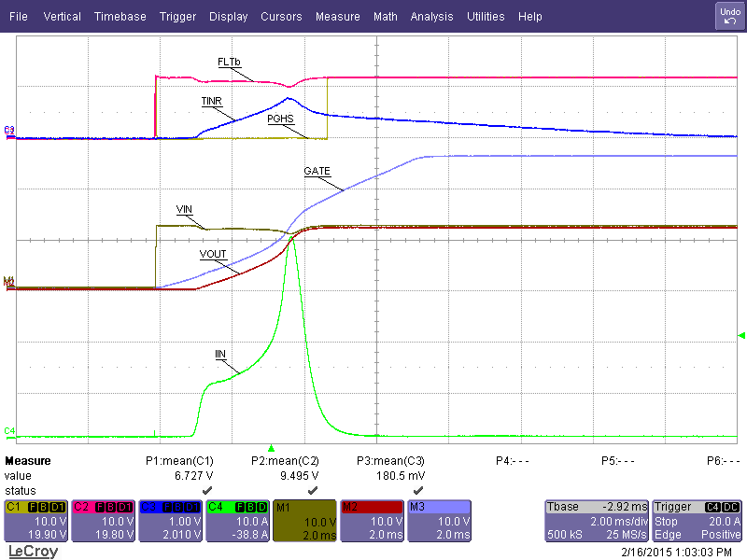Select the green trigger level arrow marker

click(741, 335)
